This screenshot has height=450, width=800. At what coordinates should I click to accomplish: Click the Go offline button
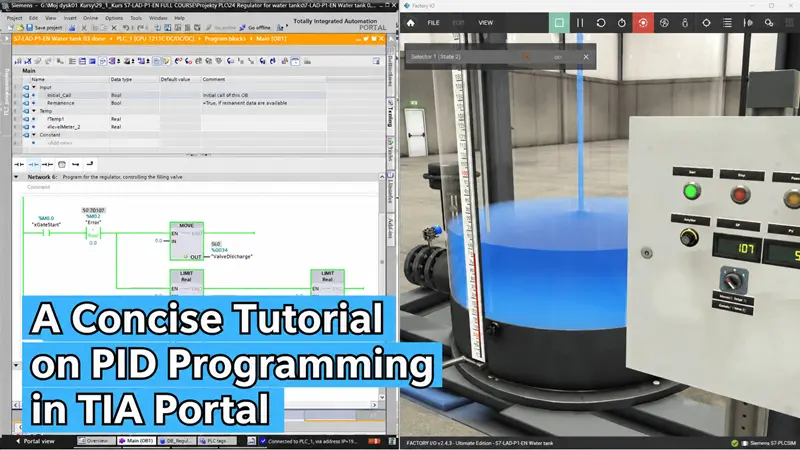(255, 28)
